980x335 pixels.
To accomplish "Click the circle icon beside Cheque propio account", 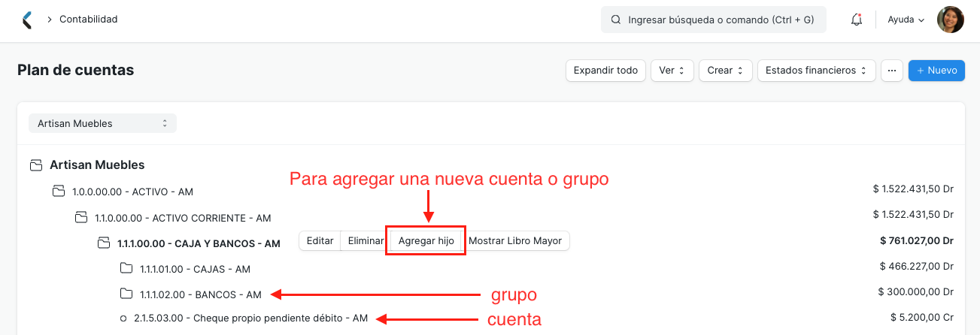I will tap(123, 318).
